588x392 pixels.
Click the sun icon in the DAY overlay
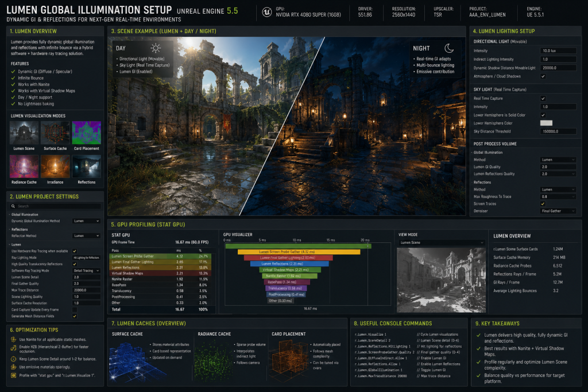click(155, 48)
